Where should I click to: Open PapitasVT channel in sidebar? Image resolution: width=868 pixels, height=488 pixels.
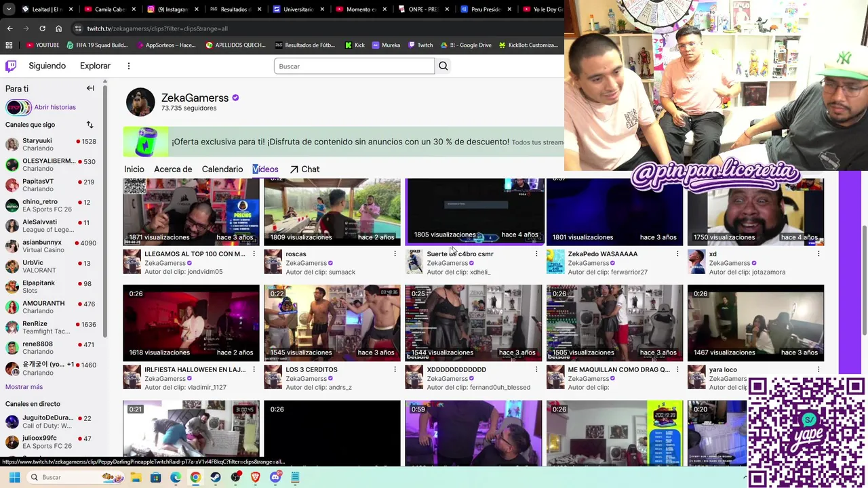[51, 185]
